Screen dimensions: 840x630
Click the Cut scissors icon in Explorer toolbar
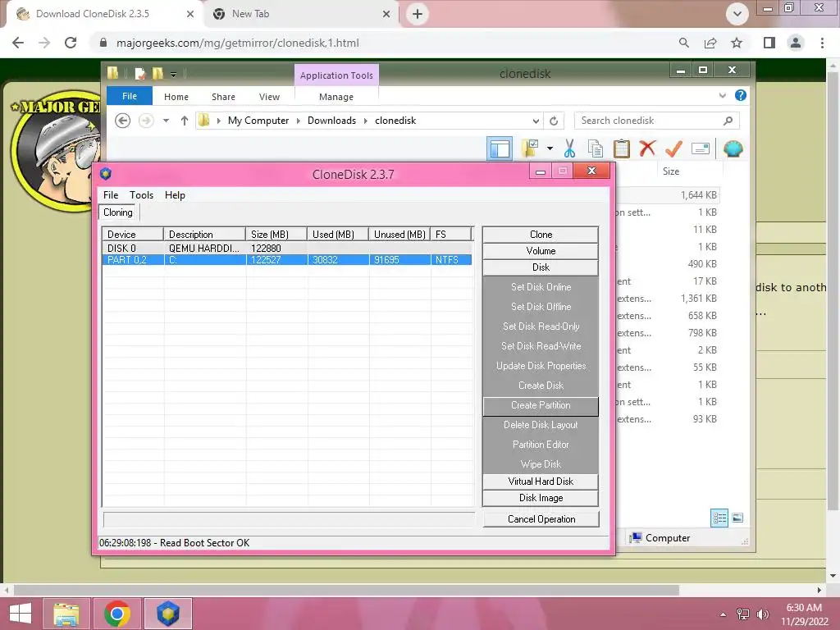(569, 148)
